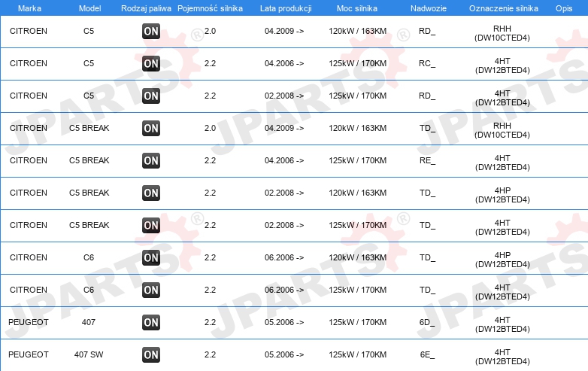This screenshot has height=371, width=588.
Task: Click the Nadwozie column header
Action: pyautogui.click(x=429, y=8)
